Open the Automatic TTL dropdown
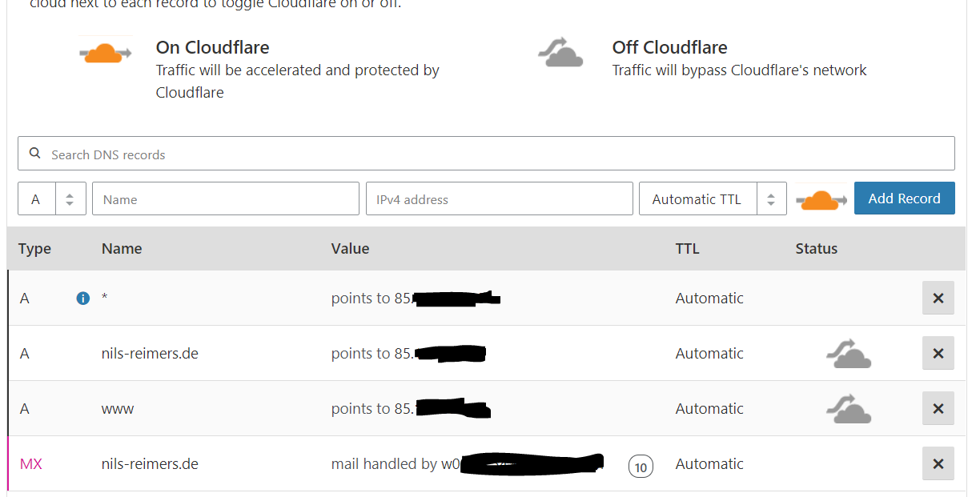Screen dimensions: 980x497 point(712,199)
